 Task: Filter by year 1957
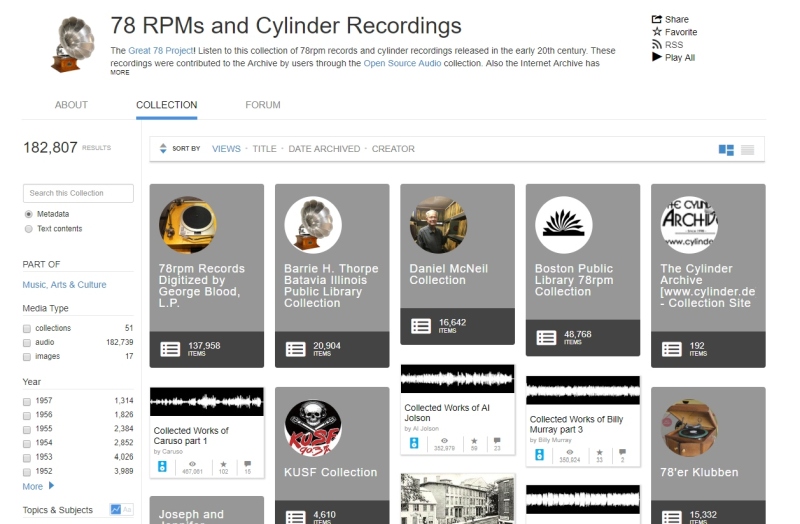(27, 402)
